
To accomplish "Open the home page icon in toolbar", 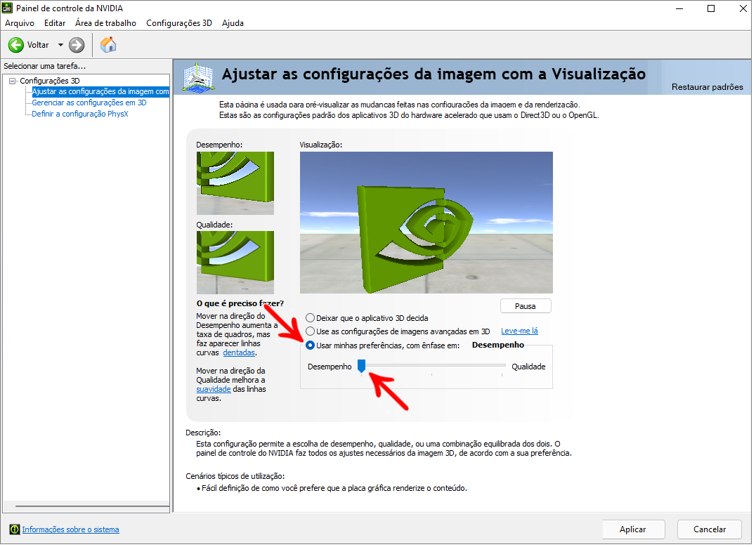I will 108,45.
